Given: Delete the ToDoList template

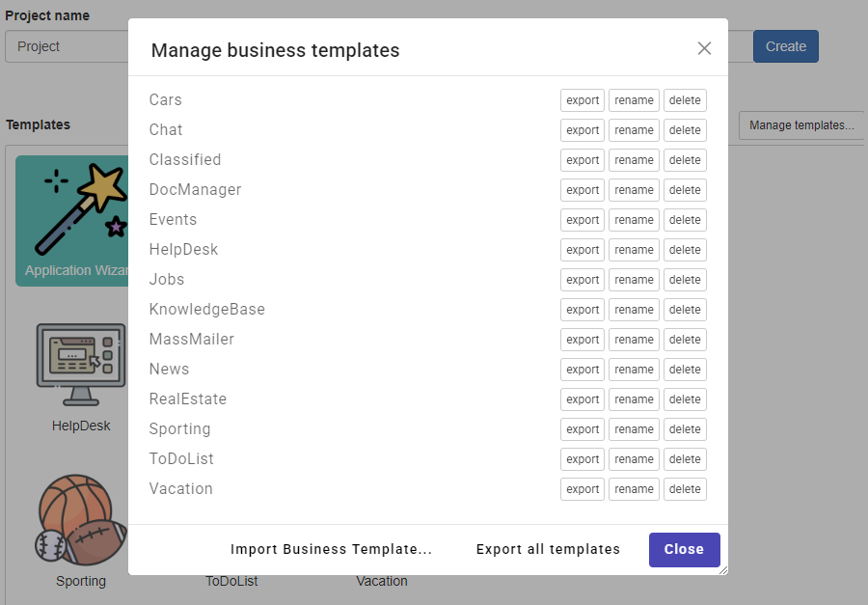Looking at the screenshot, I should tap(685, 459).
